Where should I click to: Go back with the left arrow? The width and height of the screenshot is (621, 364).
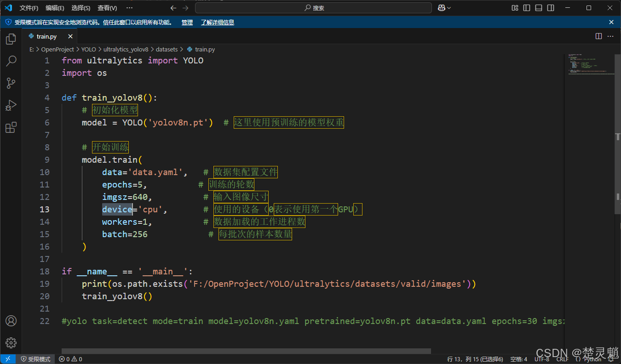coord(173,8)
